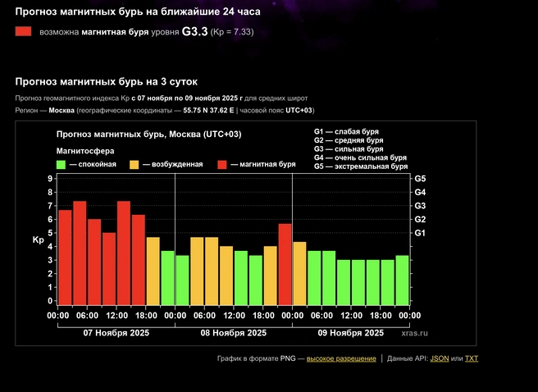Select the '09 Ноября 2025' date label
This screenshot has width=538, height=392.
coord(350,333)
